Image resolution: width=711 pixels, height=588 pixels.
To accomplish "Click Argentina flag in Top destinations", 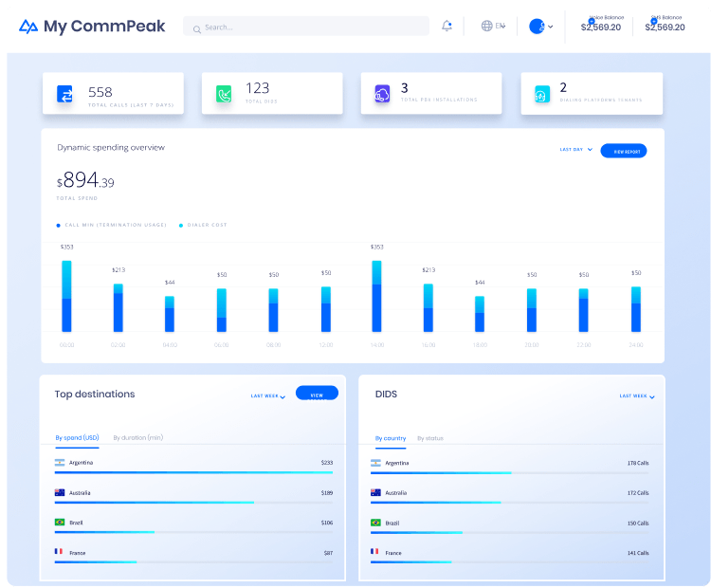I will click(60, 462).
